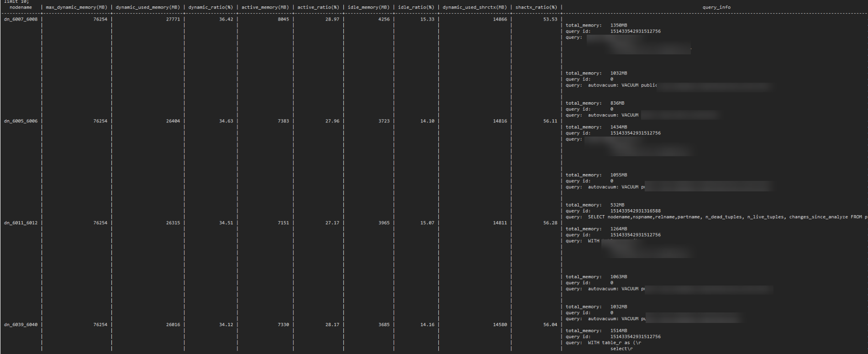Select total_memory value 1055MB
This screenshot has width=868, height=354.
point(619,175)
